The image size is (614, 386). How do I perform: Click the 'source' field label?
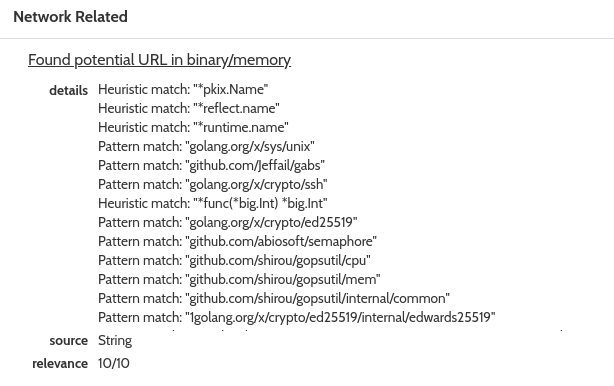(69, 341)
